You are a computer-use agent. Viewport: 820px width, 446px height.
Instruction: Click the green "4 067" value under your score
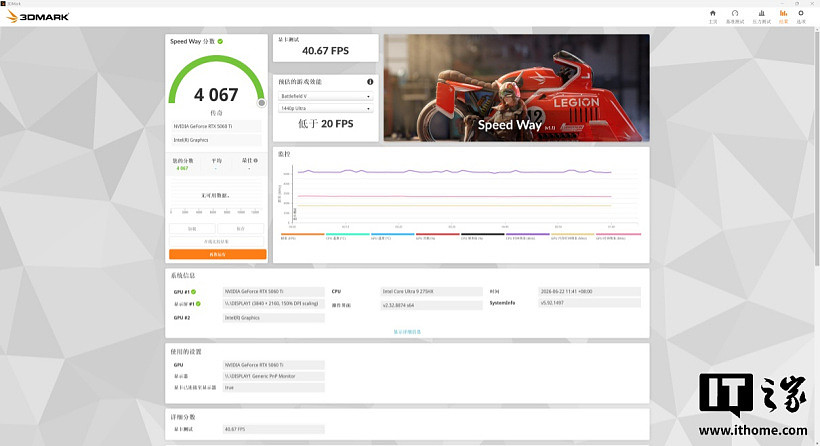182,168
